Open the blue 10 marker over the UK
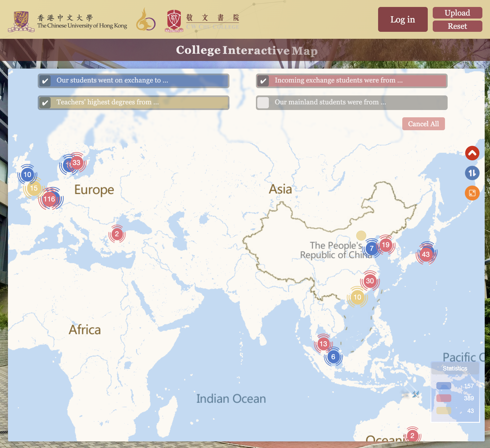 coord(27,175)
